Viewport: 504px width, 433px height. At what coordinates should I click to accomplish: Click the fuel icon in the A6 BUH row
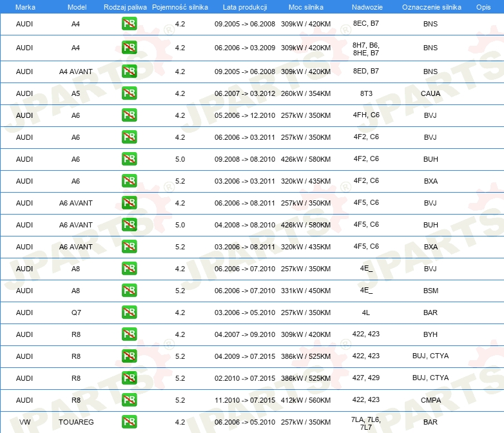pos(129,159)
